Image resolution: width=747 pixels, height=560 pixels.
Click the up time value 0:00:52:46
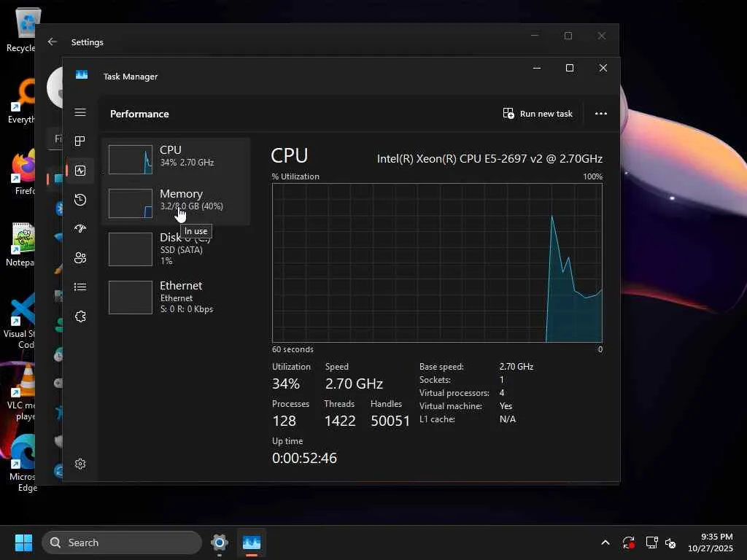tap(304, 458)
